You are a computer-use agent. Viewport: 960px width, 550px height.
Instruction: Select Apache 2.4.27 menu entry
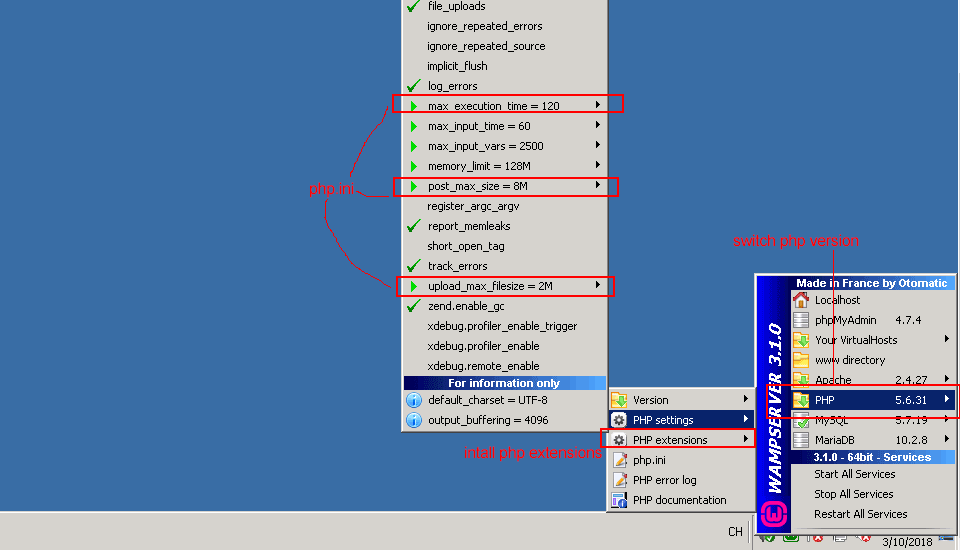point(872,380)
